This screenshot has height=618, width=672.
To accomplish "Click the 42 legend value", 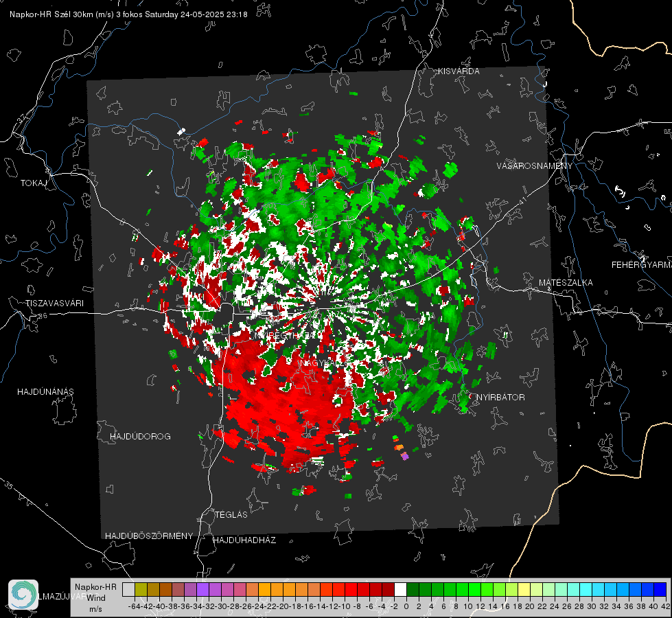I will pos(666,606).
